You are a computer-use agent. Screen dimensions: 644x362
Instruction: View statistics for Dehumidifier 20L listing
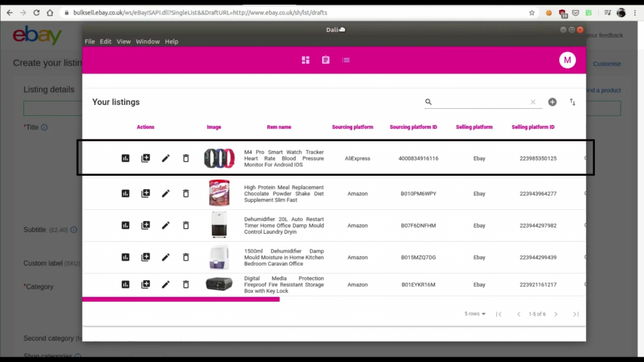[125, 226]
